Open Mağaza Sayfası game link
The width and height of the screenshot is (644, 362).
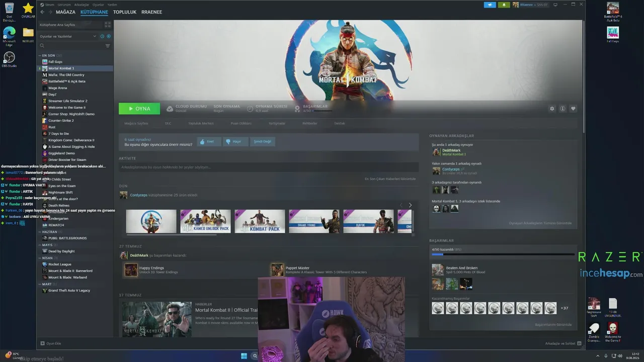(136, 123)
